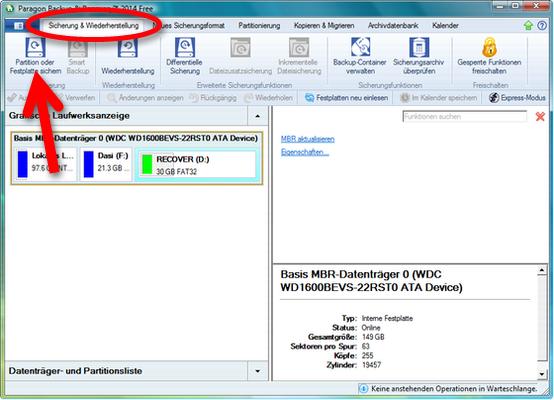The image size is (554, 400).
Task: Click the info panel scroll down arrow
Action: point(542,374)
